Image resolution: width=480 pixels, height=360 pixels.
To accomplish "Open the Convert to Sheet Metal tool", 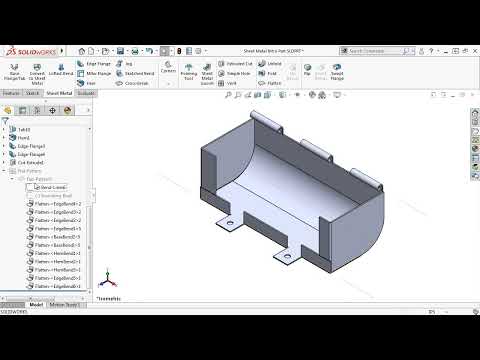I will coord(37,73).
